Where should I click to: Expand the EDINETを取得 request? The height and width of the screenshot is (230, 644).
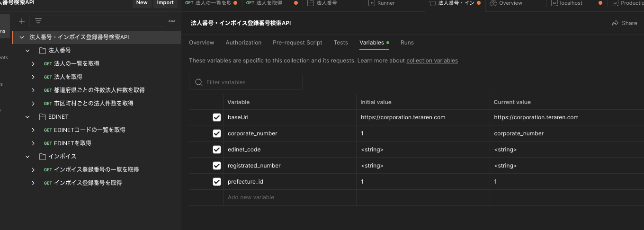coord(33,143)
